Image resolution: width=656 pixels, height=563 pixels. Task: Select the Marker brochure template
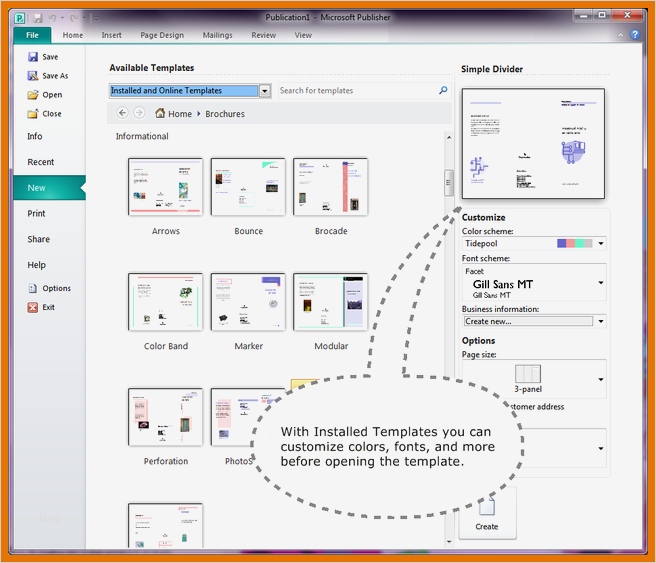(248, 302)
